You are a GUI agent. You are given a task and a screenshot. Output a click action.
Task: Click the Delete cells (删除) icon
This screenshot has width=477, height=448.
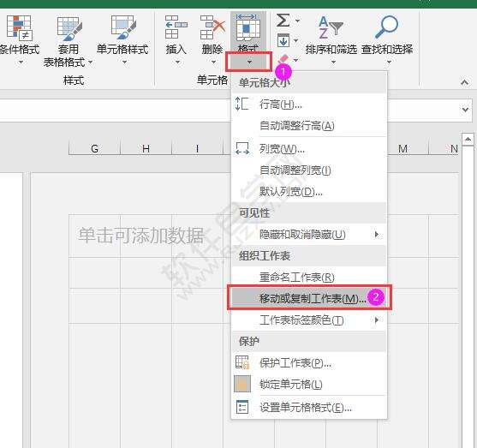coord(212,27)
